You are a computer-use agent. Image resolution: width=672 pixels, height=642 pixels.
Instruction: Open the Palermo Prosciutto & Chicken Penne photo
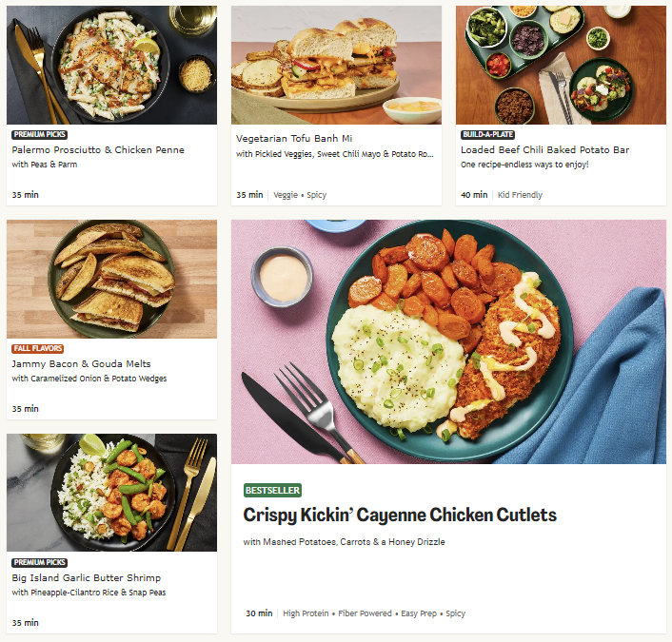click(111, 65)
